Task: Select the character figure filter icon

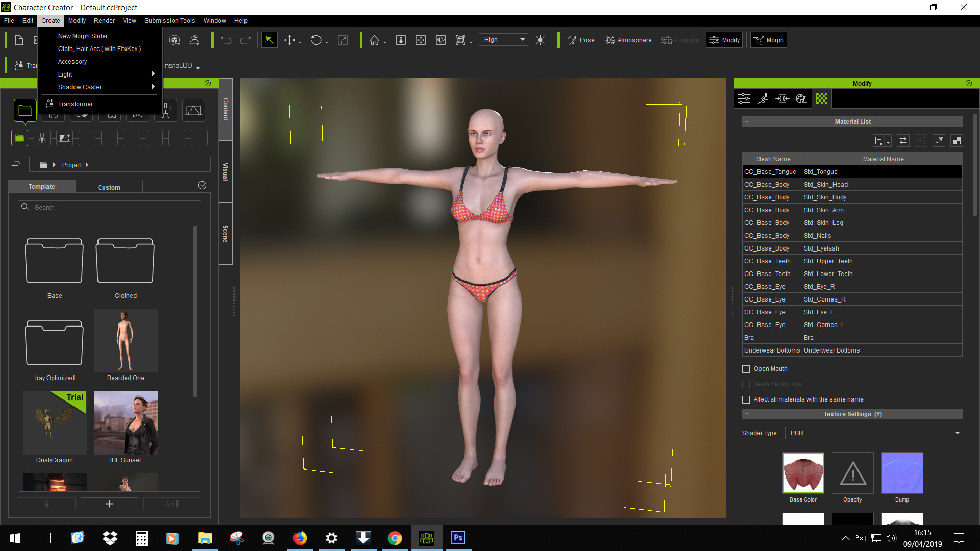Action: [42, 138]
